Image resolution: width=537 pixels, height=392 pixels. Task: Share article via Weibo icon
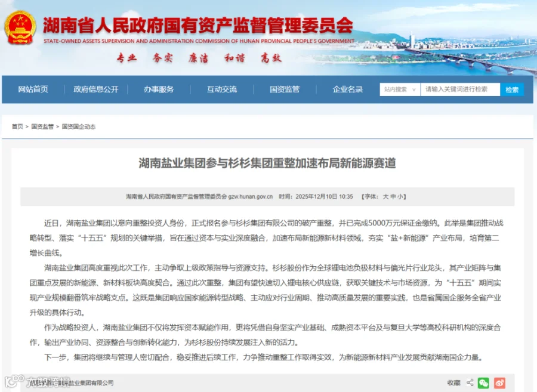(499, 383)
